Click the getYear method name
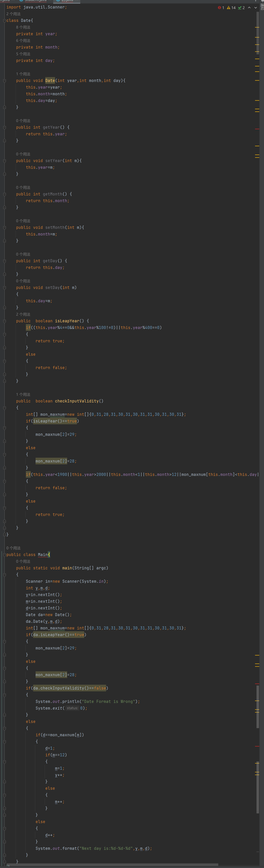The height and width of the screenshot is (868, 264). click(x=51, y=127)
